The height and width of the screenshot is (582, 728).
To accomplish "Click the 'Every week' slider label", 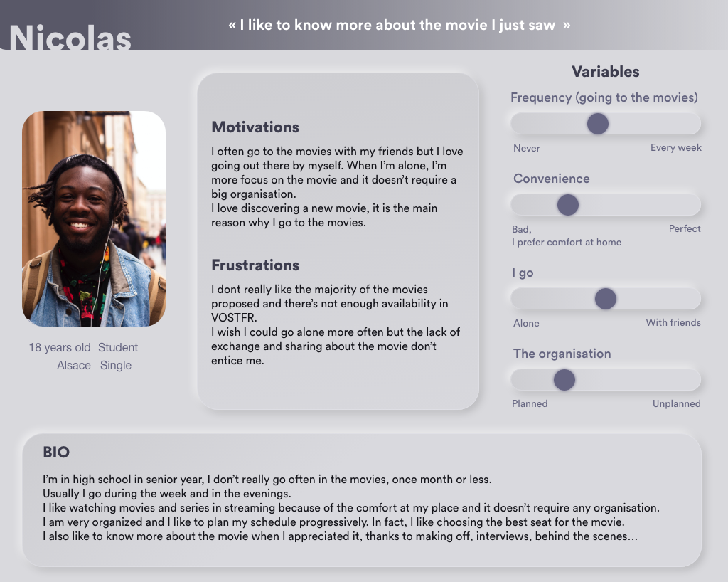I will (675, 148).
